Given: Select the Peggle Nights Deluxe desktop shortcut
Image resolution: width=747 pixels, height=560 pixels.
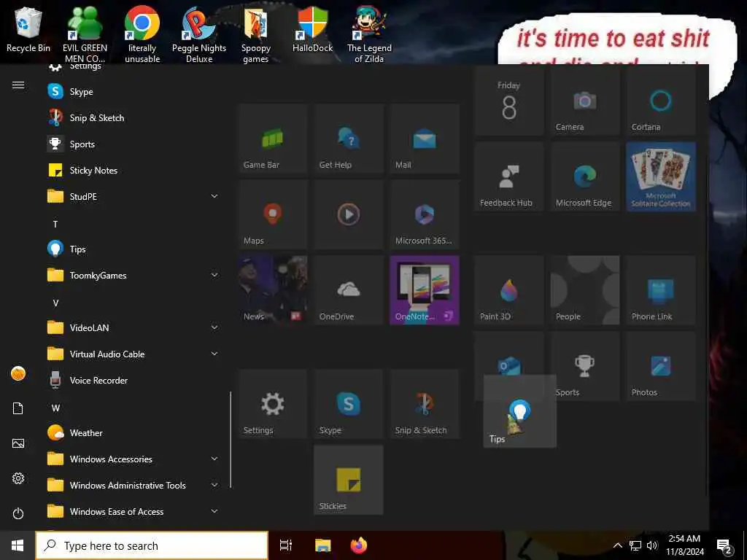Looking at the screenshot, I should click(199, 34).
